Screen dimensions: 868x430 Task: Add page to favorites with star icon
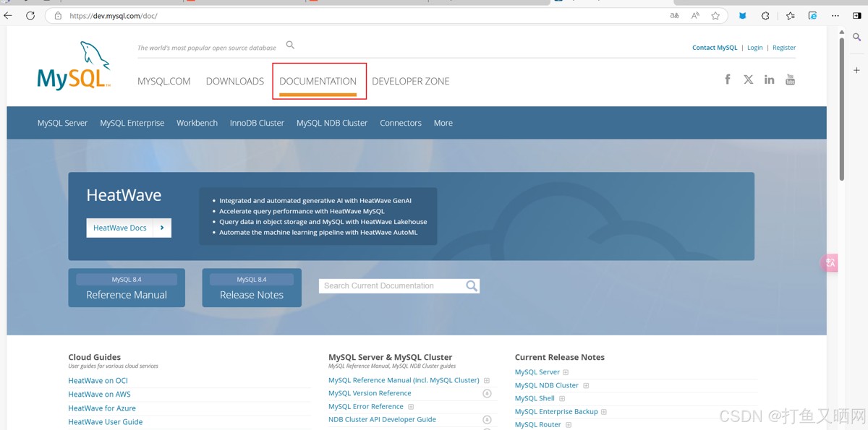(x=715, y=15)
